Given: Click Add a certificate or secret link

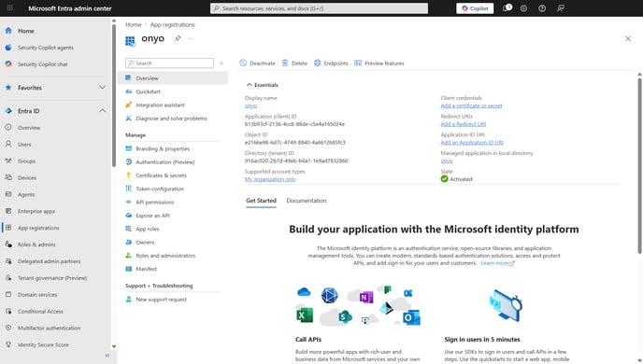Looking at the screenshot, I should 471,105.
